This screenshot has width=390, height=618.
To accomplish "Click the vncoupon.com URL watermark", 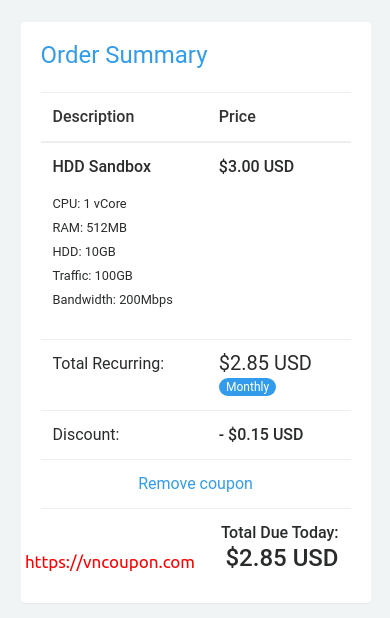I will [110, 562].
